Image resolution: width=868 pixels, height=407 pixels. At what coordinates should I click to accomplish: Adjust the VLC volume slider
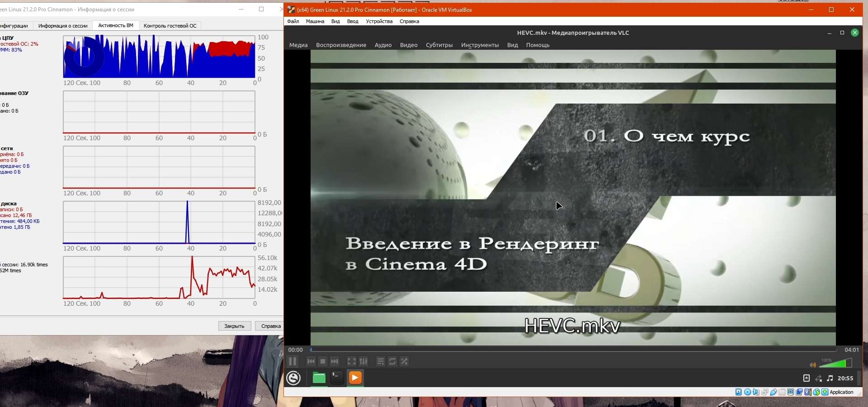pos(835,363)
